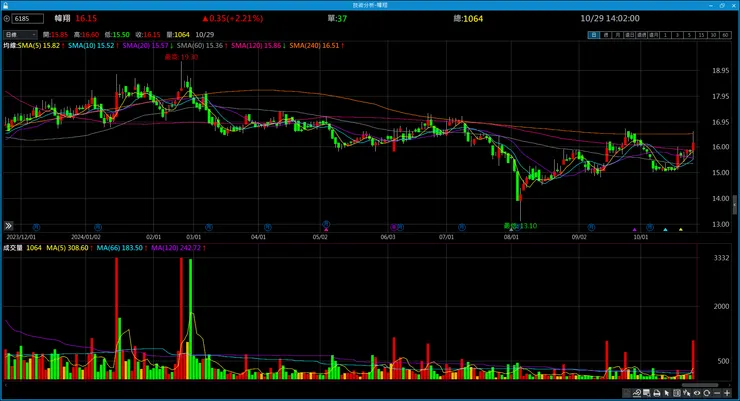
Task: Click the yellow triangle marker at right of date axis
Action: coord(681,229)
